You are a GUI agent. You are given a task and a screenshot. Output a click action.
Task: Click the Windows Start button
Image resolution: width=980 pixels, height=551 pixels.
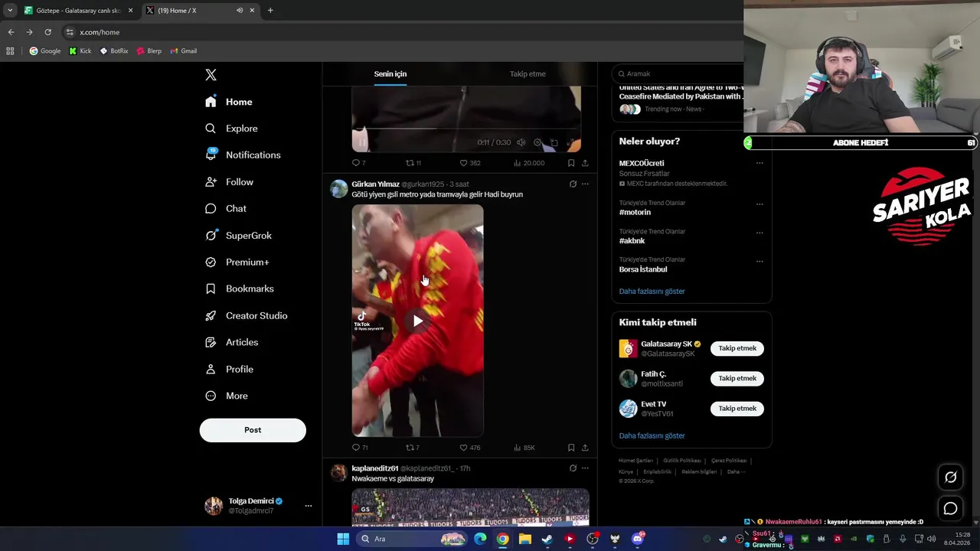click(343, 539)
